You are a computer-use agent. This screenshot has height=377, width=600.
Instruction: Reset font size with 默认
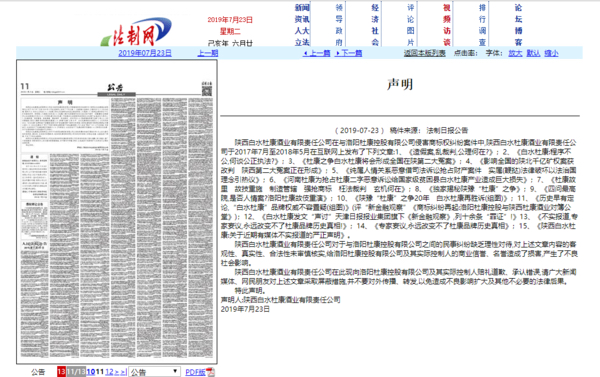(x=533, y=53)
